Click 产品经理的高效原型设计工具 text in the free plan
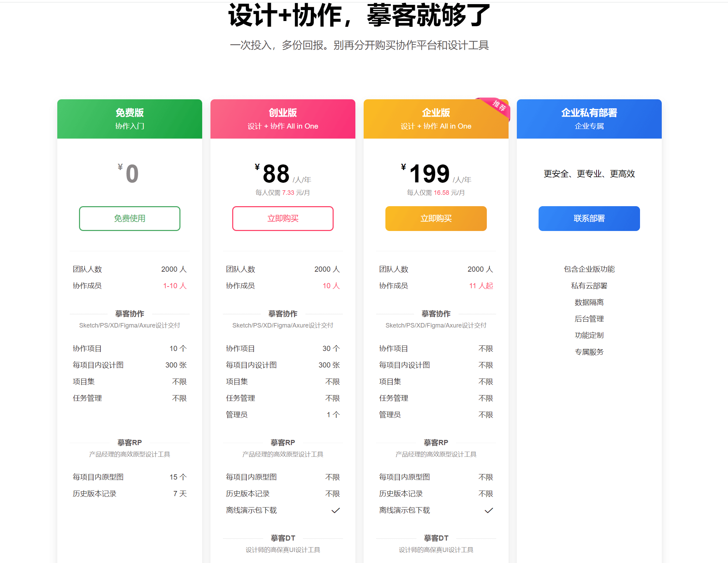Image resolution: width=728 pixels, height=563 pixels. pos(130,454)
